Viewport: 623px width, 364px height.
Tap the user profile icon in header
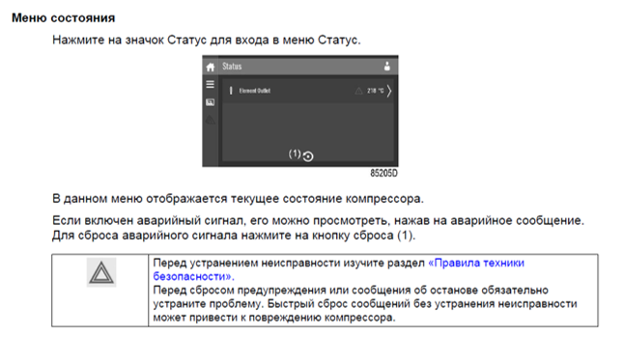tap(387, 66)
